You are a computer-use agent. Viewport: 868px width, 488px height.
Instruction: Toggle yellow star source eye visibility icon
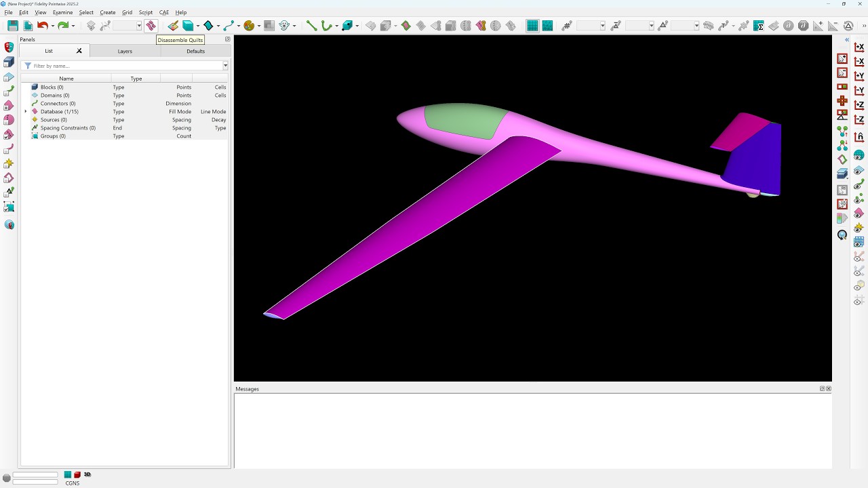[x=859, y=227]
